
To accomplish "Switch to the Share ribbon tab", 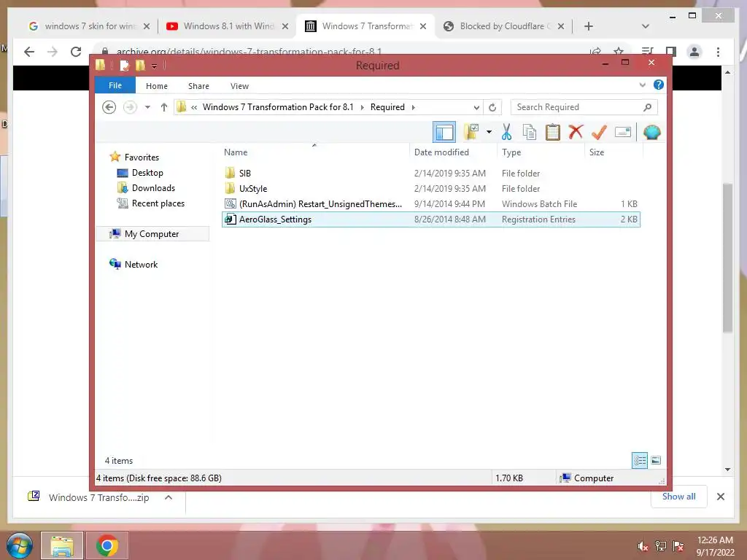I will (x=198, y=86).
